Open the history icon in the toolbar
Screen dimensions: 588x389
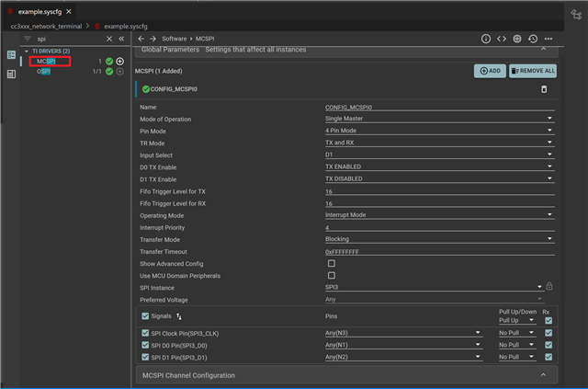tap(533, 39)
